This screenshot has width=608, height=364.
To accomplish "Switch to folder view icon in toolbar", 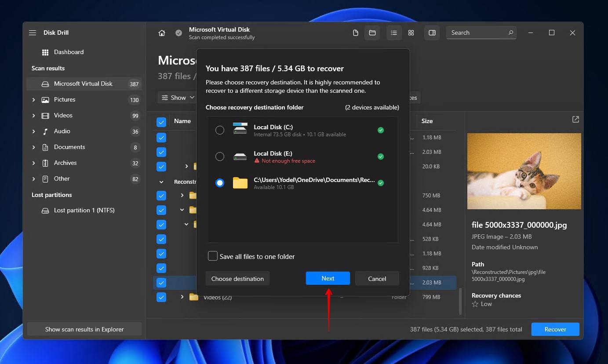I will click(x=372, y=33).
